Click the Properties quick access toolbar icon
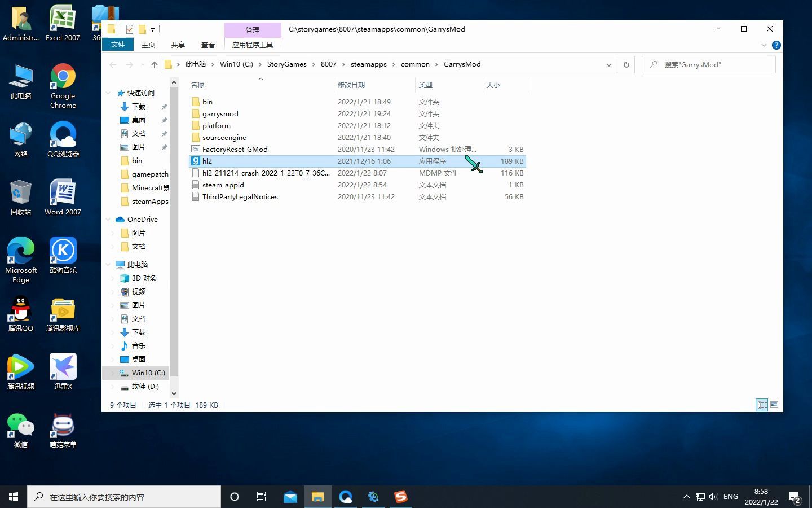Screen dimensions: 812x508 click(130, 29)
